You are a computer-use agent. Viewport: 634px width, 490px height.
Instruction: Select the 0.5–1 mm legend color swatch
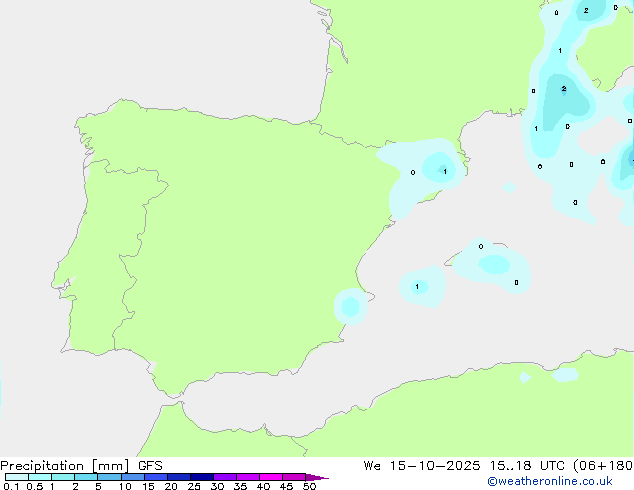click(x=40, y=477)
